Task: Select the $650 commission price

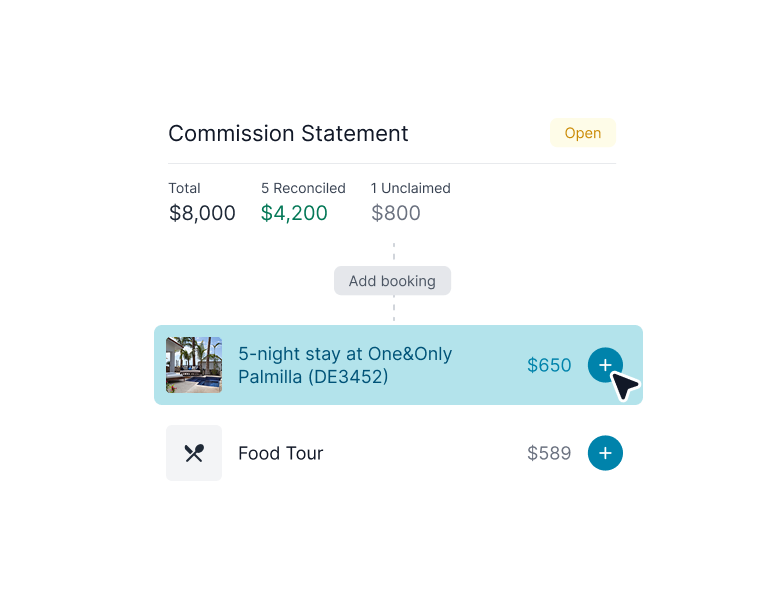Action: pyautogui.click(x=549, y=365)
